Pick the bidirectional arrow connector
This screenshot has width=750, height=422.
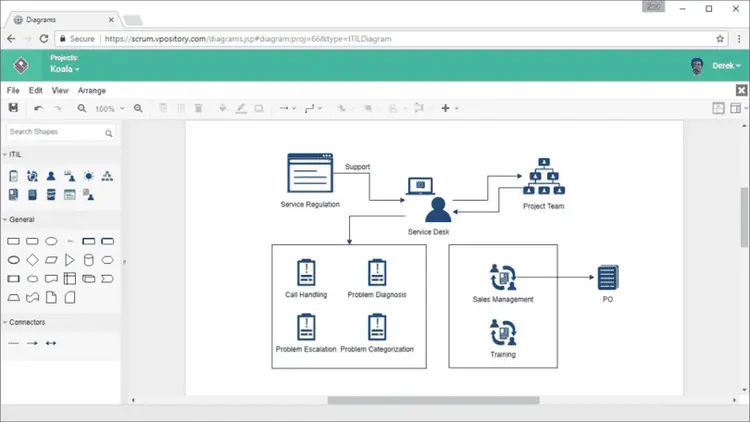click(x=51, y=343)
